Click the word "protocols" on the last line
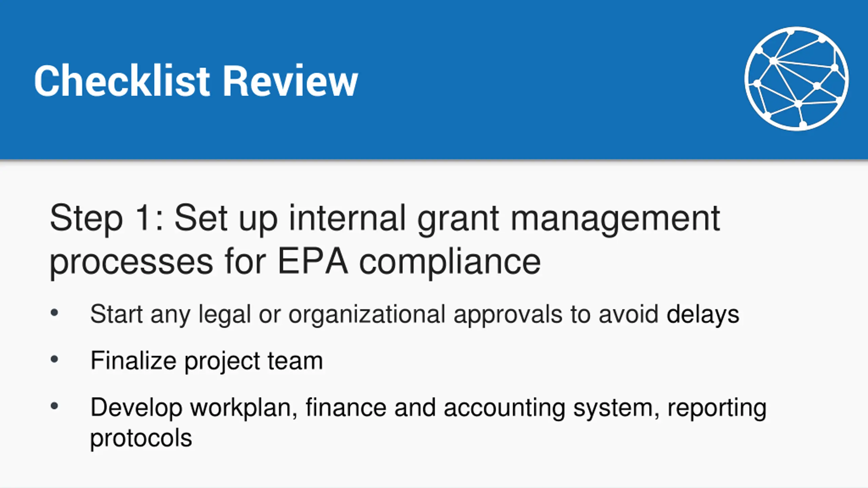Viewport: 868px width, 488px height. click(141, 439)
